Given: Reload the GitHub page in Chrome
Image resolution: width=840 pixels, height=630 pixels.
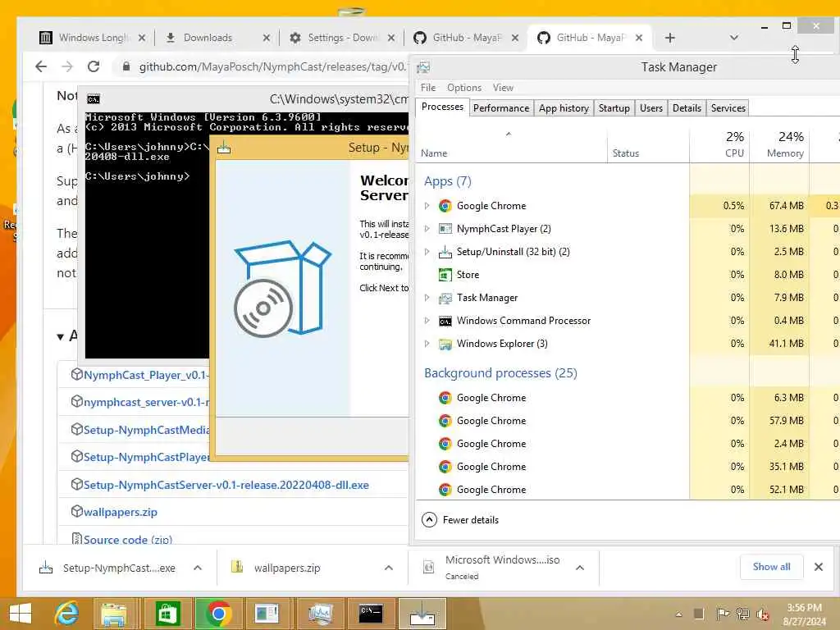Looking at the screenshot, I should tap(94, 66).
